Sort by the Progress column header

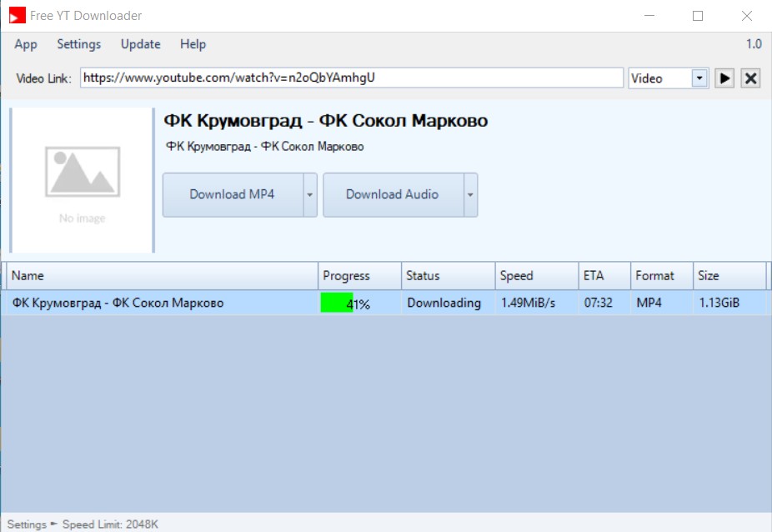click(358, 276)
